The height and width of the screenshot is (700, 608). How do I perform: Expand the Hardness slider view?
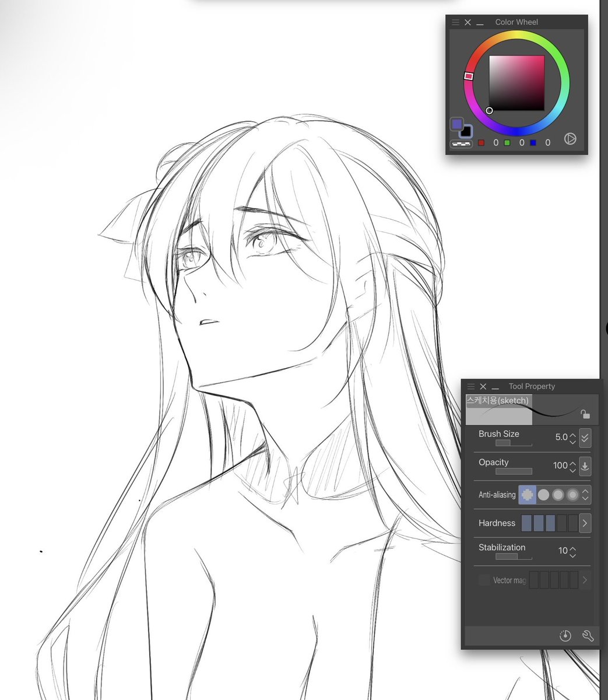[585, 523]
